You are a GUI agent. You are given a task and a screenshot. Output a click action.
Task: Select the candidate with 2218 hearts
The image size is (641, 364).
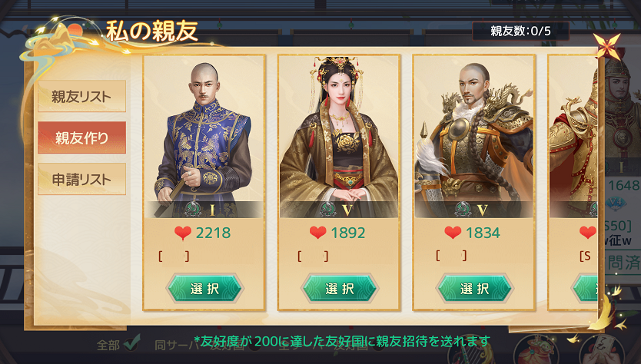pos(204,289)
